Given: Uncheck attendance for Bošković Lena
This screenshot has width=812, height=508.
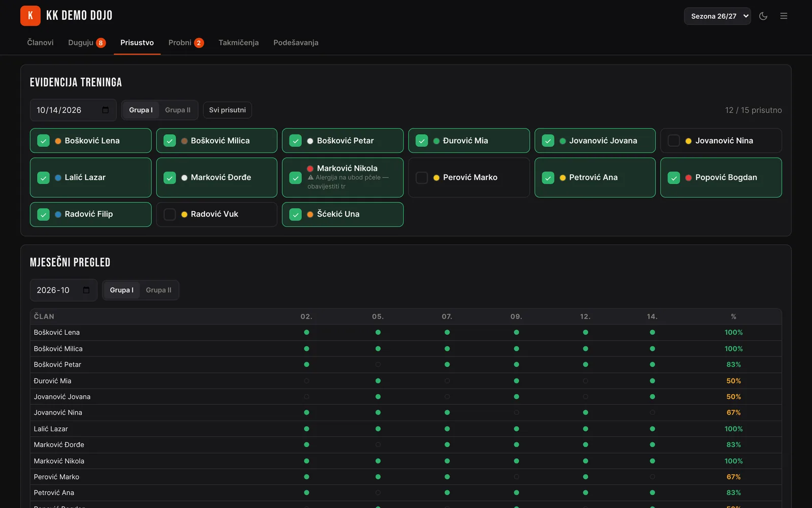Looking at the screenshot, I should (44, 141).
